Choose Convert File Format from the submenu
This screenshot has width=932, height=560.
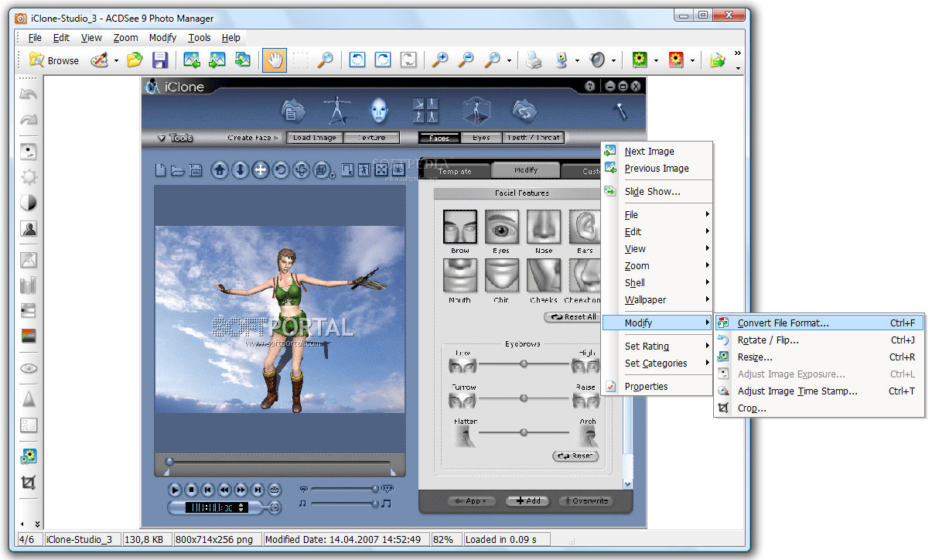[783, 323]
